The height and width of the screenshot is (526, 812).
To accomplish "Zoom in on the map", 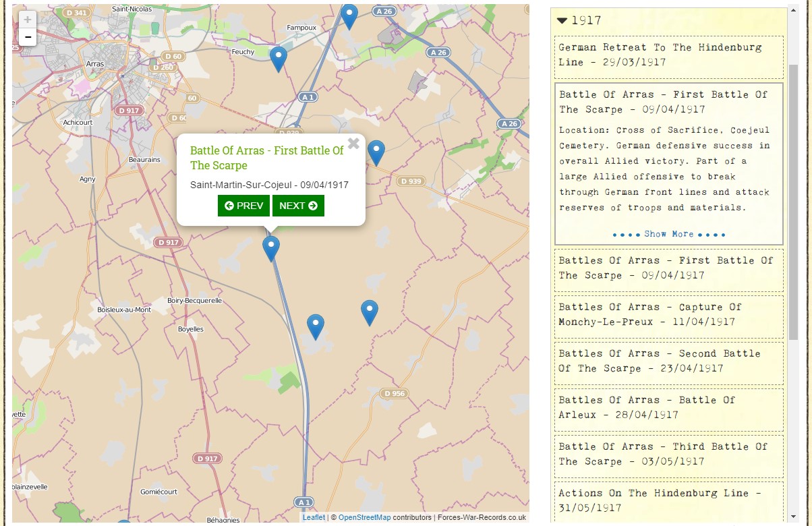I will [28, 20].
